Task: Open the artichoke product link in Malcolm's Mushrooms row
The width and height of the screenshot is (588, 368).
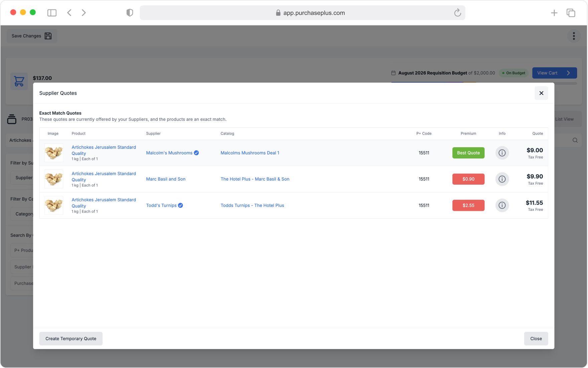Action: pyautogui.click(x=104, y=150)
